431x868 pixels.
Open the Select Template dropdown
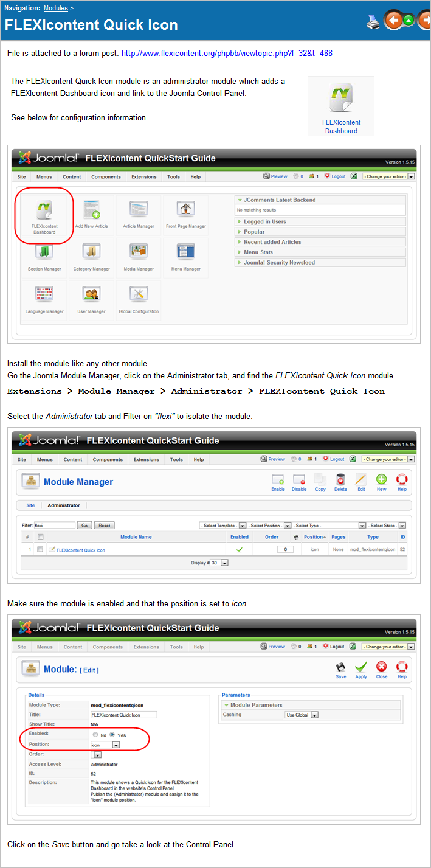coord(222,525)
